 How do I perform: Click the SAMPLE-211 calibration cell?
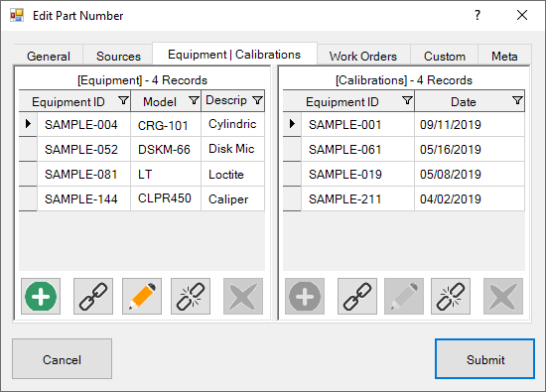coord(358,198)
